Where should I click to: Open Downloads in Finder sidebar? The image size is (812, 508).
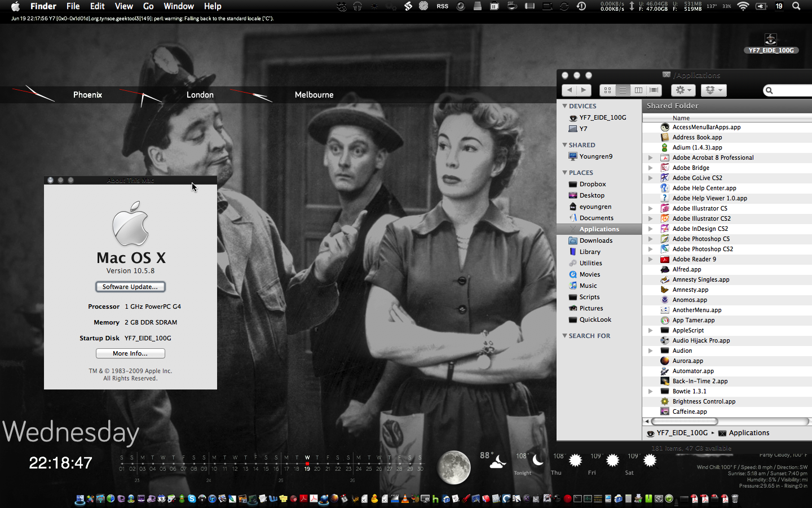(x=599, y=240)
